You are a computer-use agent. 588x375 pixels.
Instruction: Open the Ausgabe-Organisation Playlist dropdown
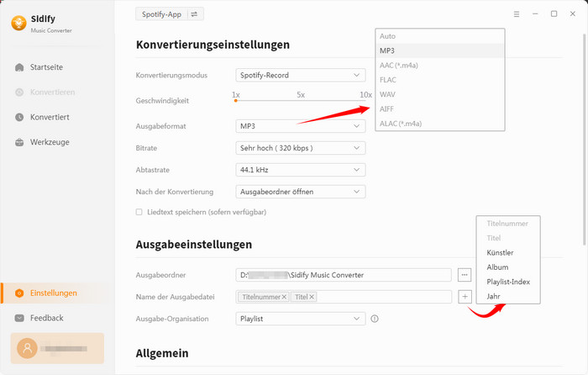point(301,319)
